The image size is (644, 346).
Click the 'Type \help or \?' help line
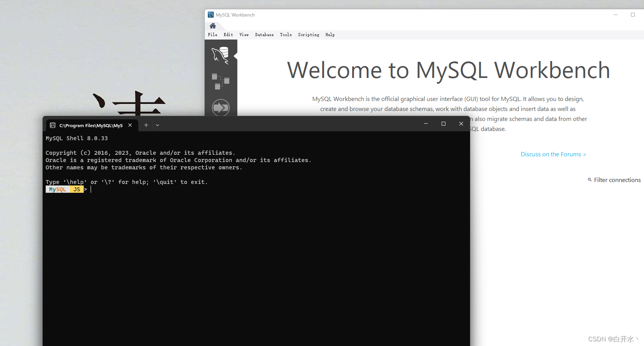pyautogui.click(x=127, y=182)
